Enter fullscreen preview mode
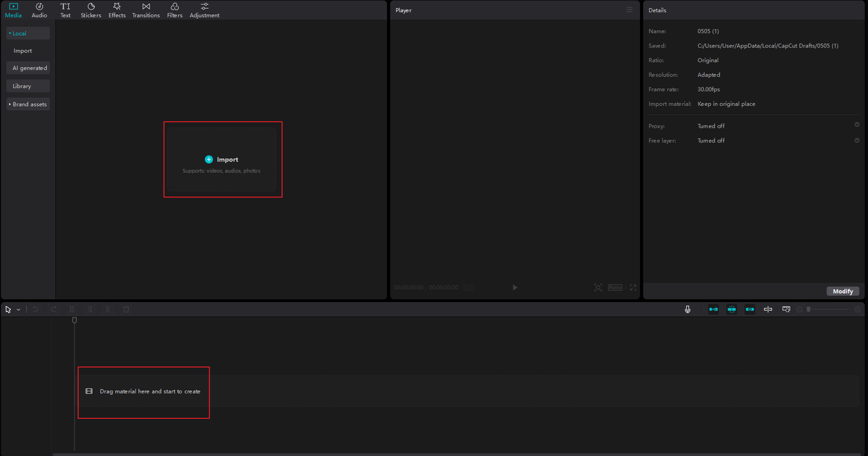Image resolution: width=868 pixels, height=456 pixels. point(633,288)
